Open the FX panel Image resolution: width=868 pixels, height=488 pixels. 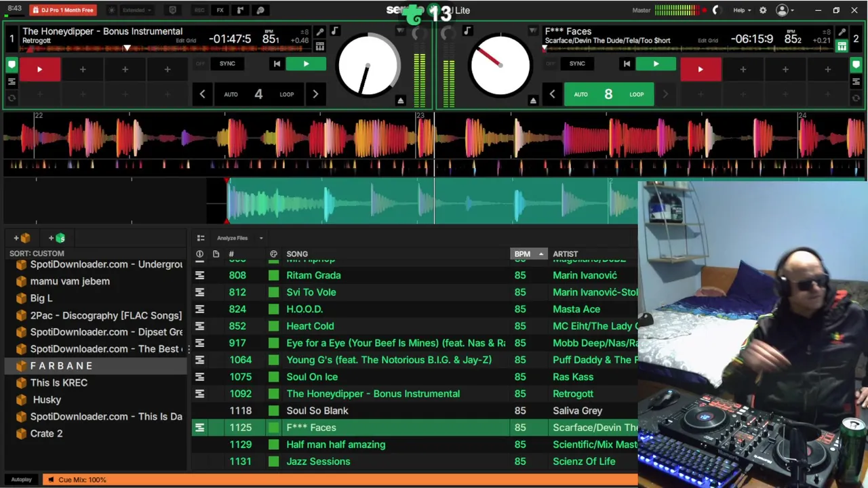(x=220, y=10)
